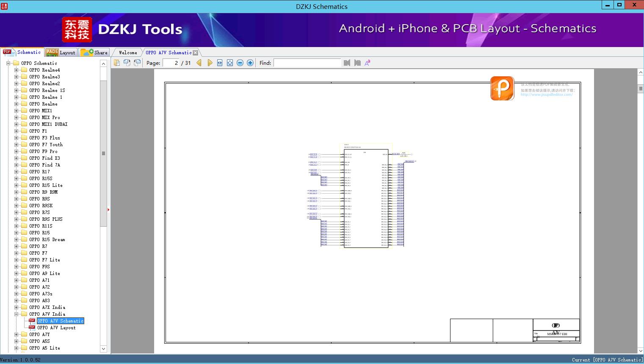Click the fit width icon
Screen dimensions: 644x364
click(x=220, y=63)
